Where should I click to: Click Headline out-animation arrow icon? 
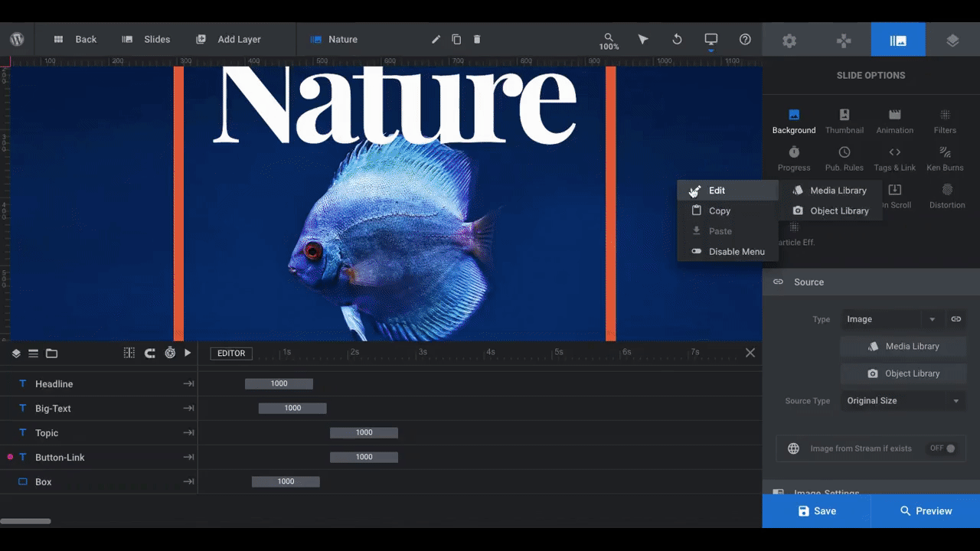(x=188, y=384)
